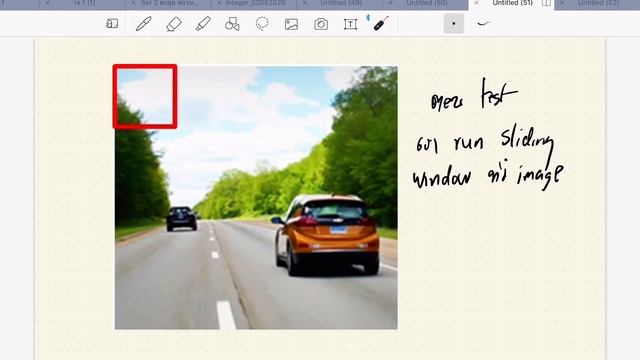Select the inserted road and cars photo

[x=256, y=198]
